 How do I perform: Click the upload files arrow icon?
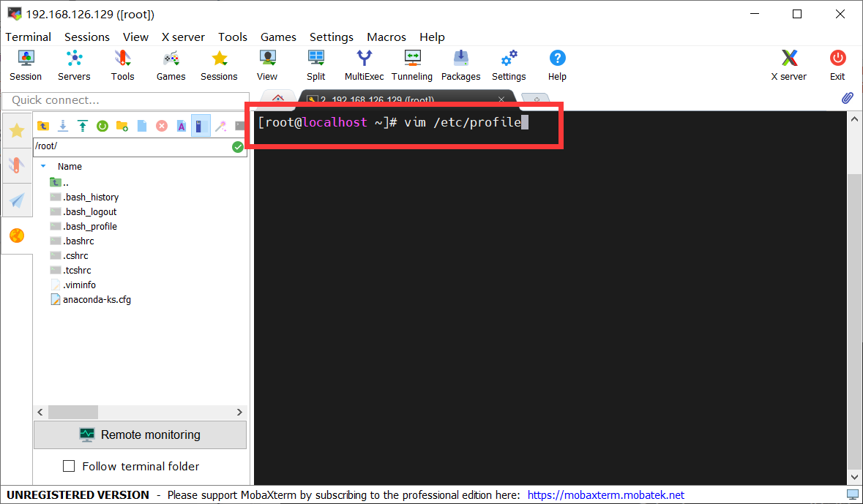[83, 126]
